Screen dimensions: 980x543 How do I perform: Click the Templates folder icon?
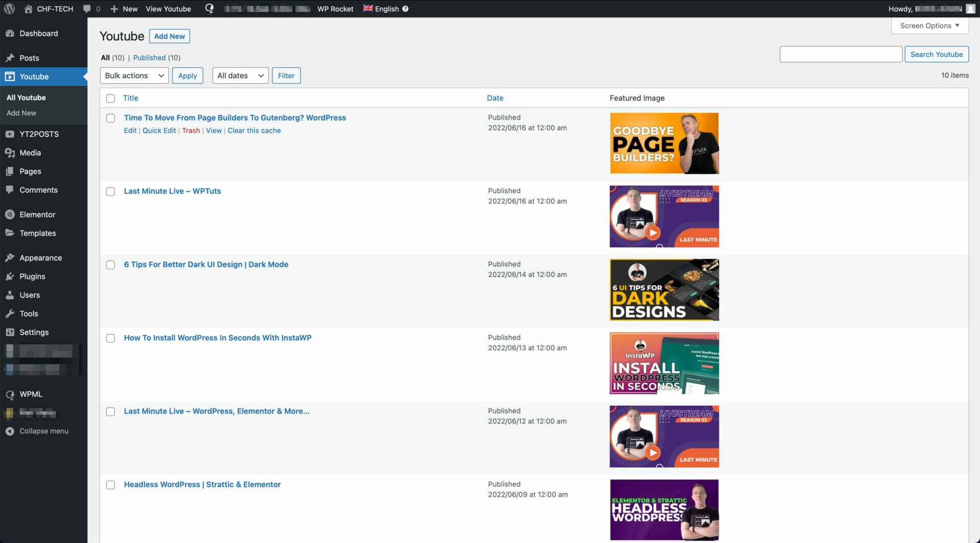coord(10,233)
